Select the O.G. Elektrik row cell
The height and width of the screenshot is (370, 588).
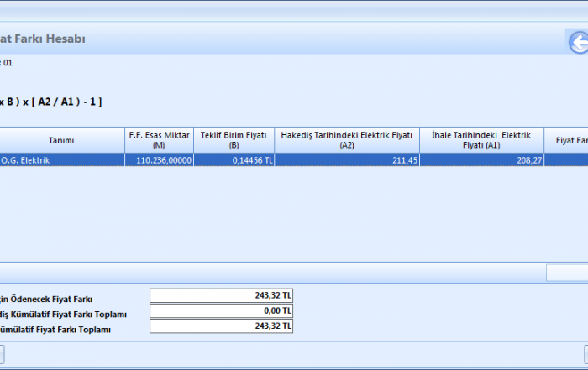(x=61, y=160)
